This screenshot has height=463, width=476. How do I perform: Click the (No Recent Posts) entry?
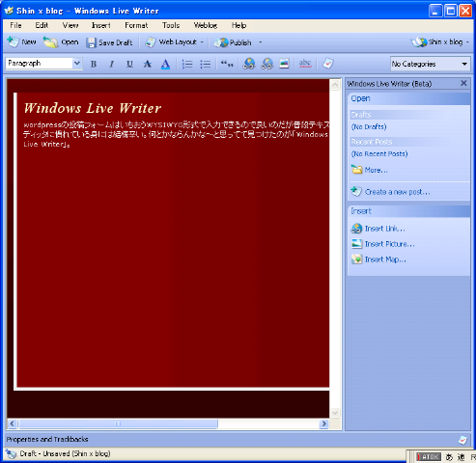379,154
